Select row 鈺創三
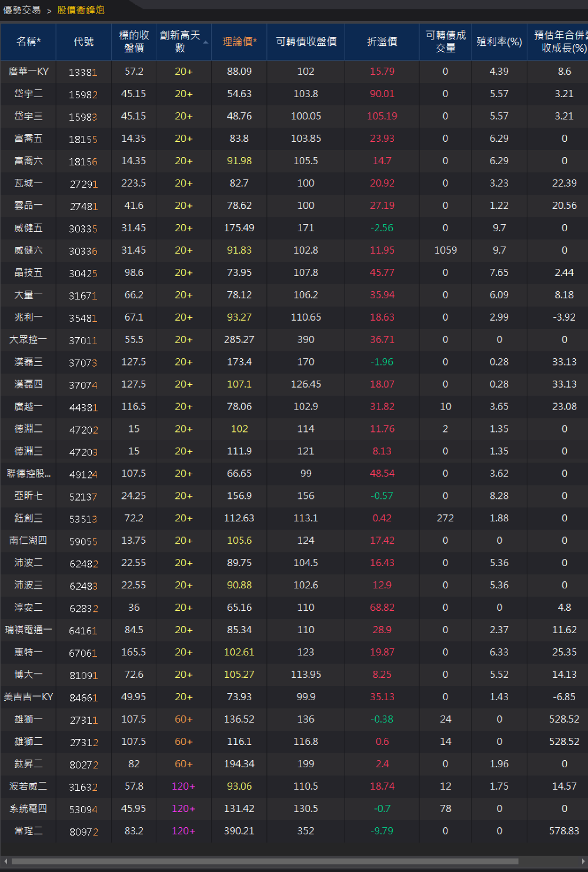The width and height of the screenshot is (588, 872). click(x=294, y=518)
